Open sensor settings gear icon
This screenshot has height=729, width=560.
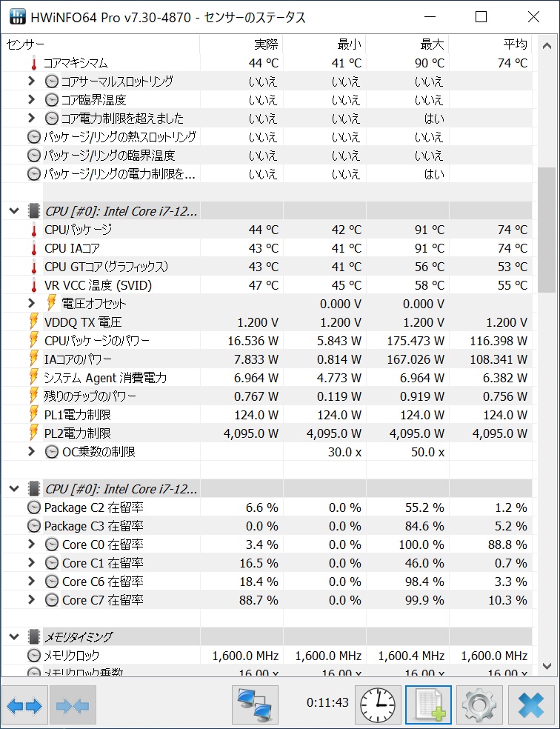click(x=479, y=705)
